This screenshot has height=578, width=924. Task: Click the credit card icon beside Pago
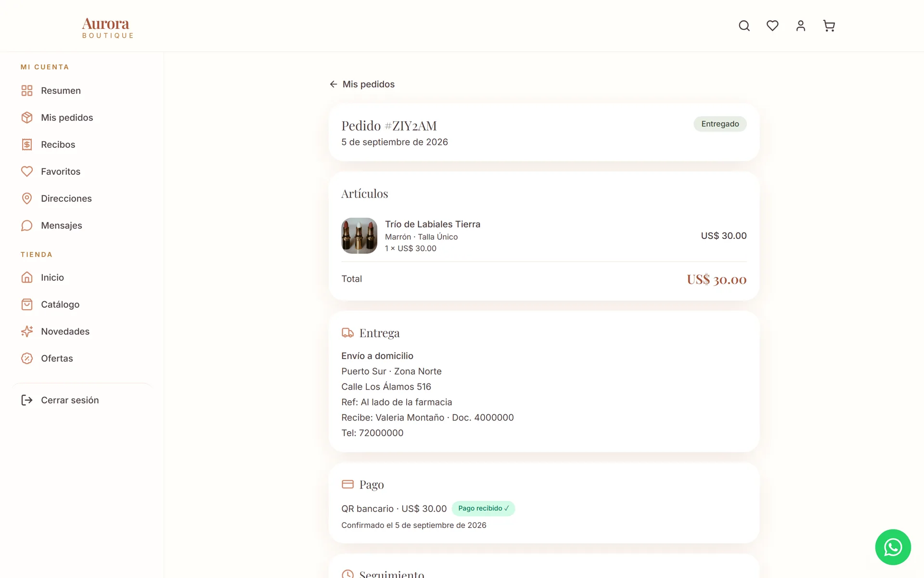point(347,484)
